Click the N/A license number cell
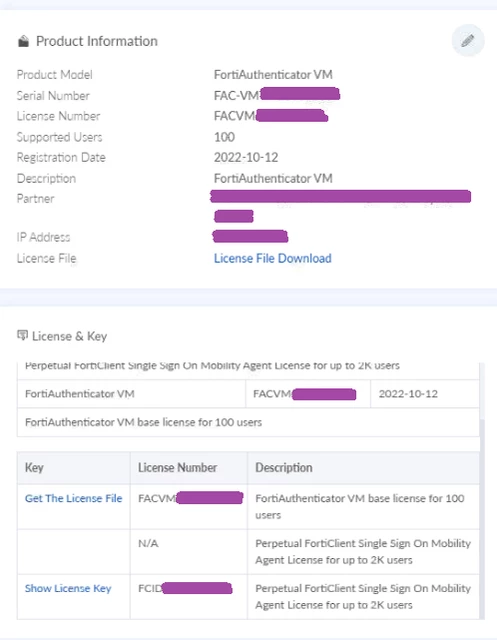 189,552
